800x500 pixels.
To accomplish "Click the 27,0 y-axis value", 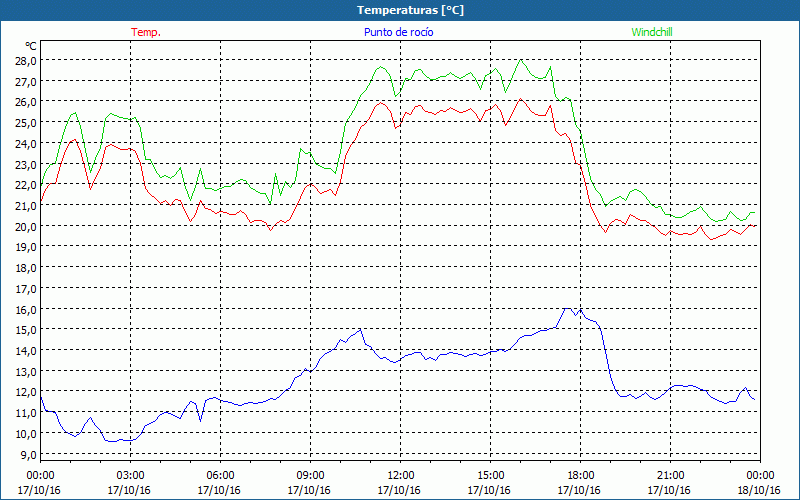I will tap(26, 82).
